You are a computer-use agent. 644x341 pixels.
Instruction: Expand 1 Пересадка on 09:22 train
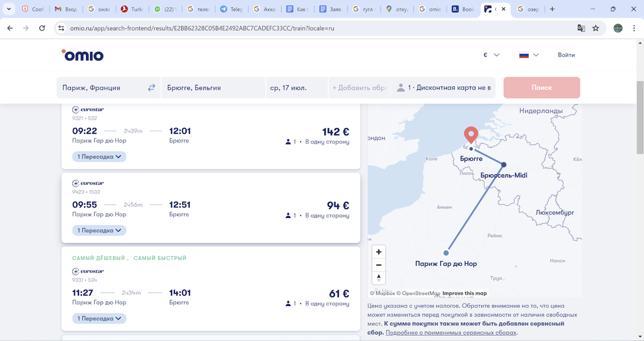click(99, 157)
